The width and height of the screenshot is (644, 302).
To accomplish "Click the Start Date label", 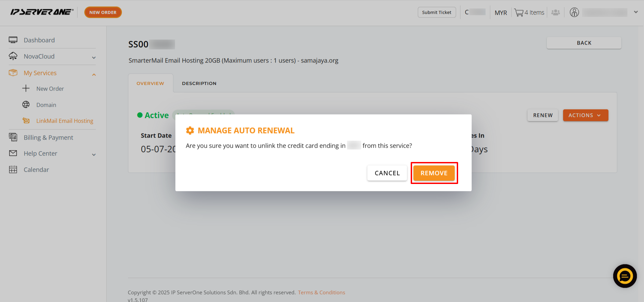I will tap(156, 135).
